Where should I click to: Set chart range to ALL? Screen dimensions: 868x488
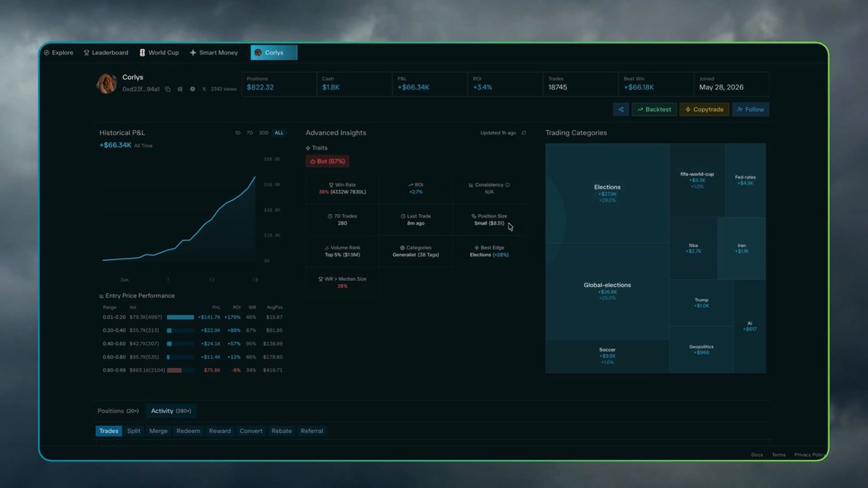coord(279,133)
